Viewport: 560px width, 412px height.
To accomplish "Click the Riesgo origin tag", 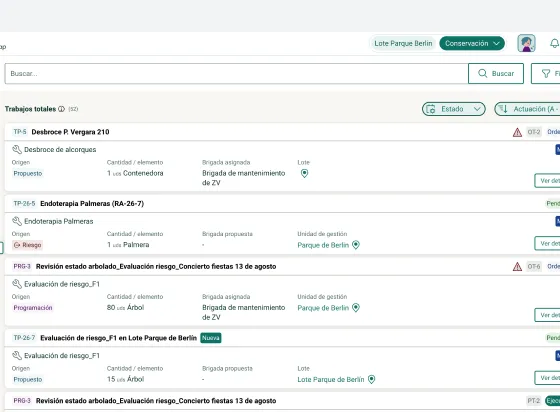I will pyautogui.click(x=28, y=245).
